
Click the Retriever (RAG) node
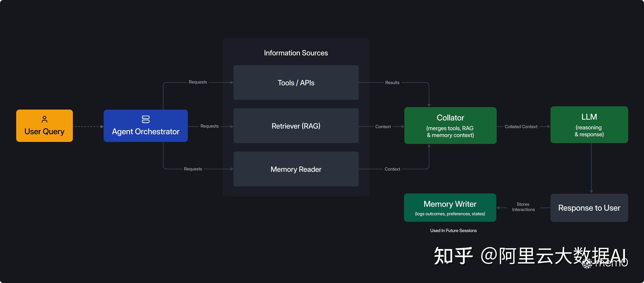click(296, 126)
